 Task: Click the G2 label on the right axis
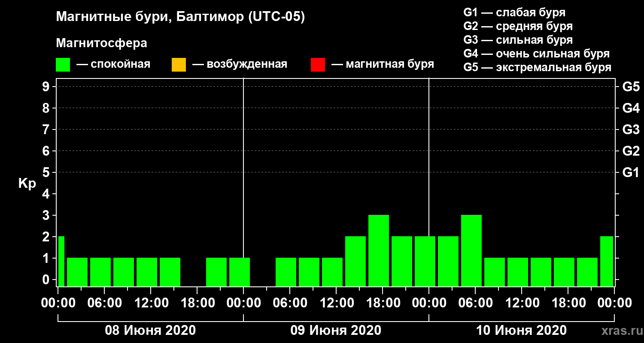[x=631, y=151]
